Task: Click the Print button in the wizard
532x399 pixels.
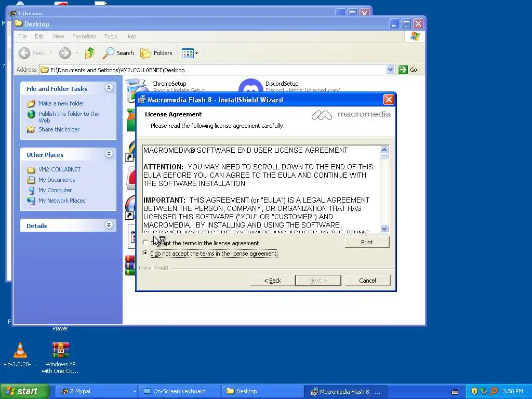Action: point(367,242)
